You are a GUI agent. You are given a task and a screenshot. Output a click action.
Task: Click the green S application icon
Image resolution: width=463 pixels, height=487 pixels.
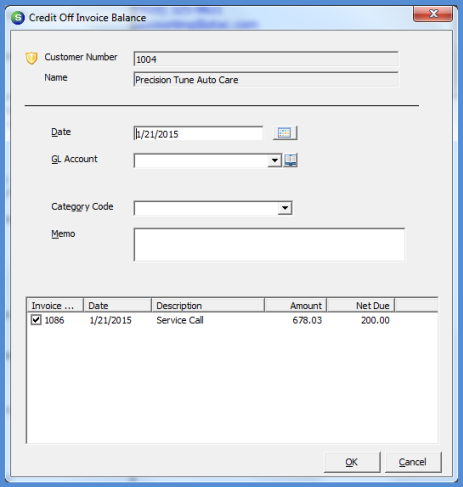18,18
